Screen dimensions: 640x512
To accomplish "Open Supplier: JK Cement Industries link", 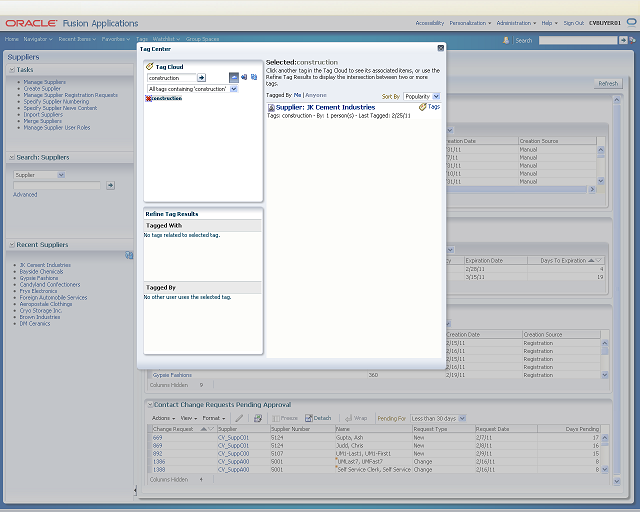I will pyautogui.click(x=325, y=107).
